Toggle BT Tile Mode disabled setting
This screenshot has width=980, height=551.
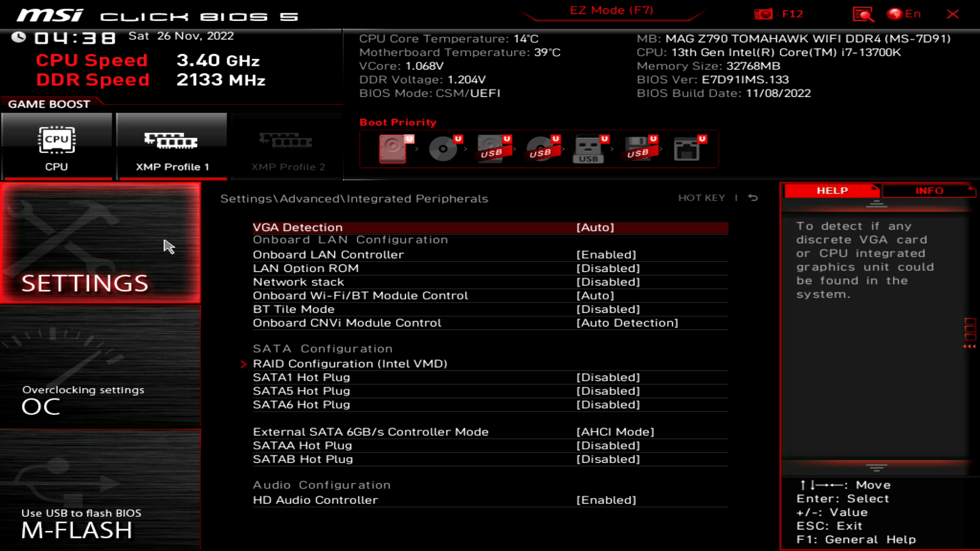[x=608, y=309]
